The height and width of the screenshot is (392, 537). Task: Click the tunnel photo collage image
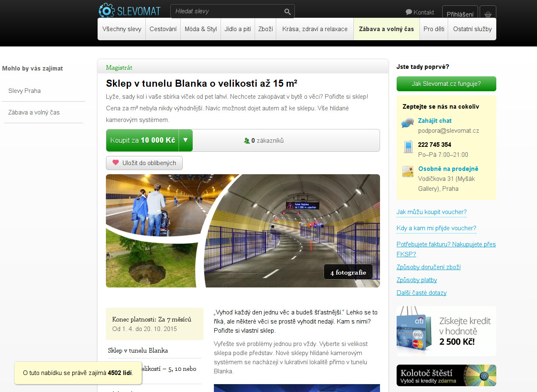pos(243,231)
